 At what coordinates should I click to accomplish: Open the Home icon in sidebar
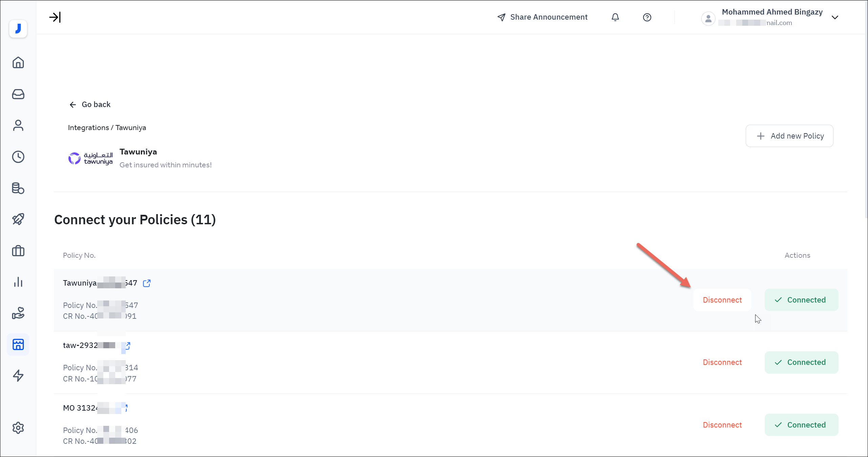click(x=18, y=63)
